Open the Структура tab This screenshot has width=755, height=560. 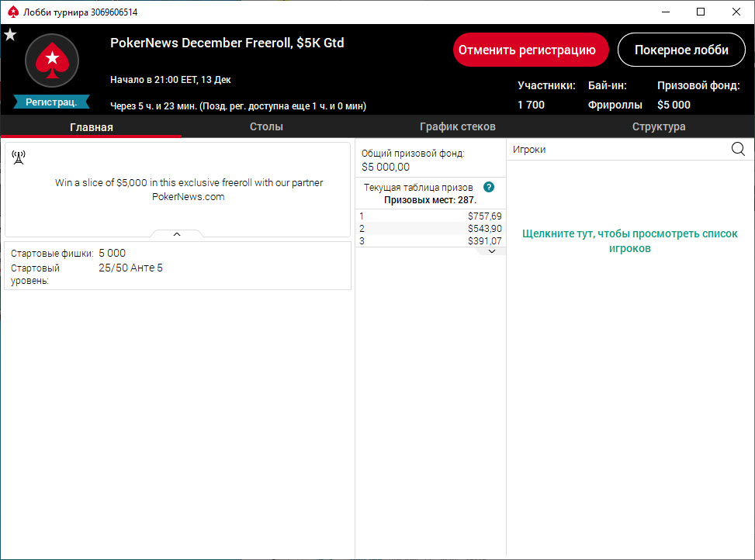pyautogui.click(x=659, y=126)
